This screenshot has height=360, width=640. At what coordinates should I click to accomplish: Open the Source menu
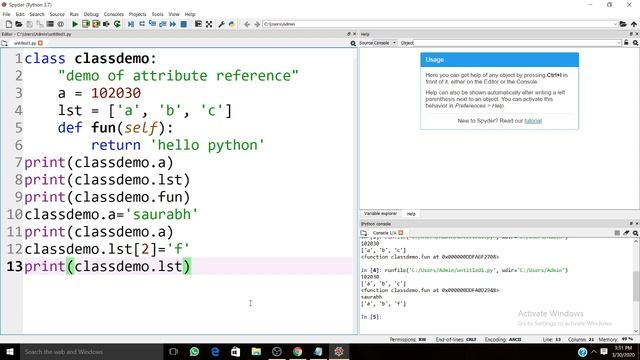point(57,14)
